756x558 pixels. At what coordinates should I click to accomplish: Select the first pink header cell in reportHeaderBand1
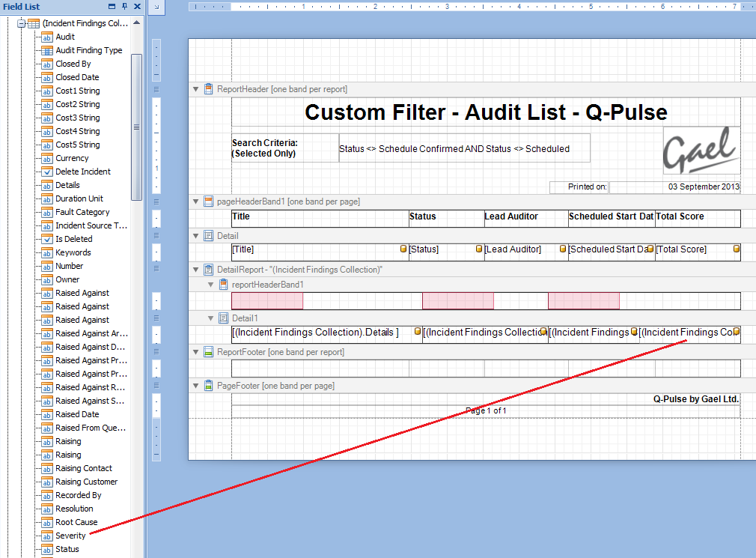point(267,301)
